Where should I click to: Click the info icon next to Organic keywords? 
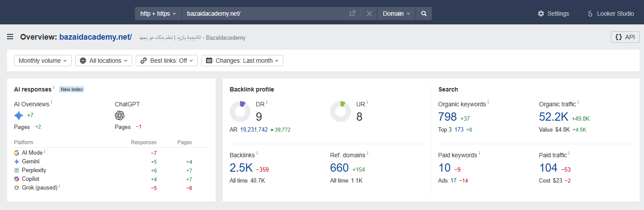click(488, 103)
